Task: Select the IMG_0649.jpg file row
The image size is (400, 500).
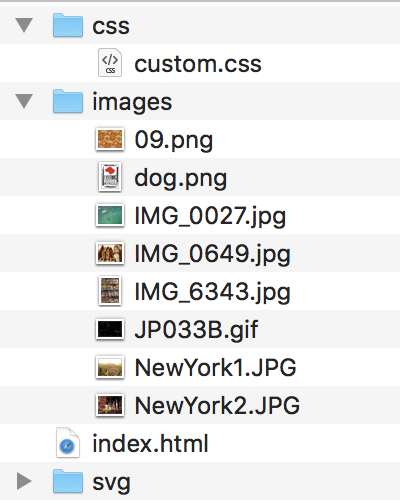Action: click(200, 253)
